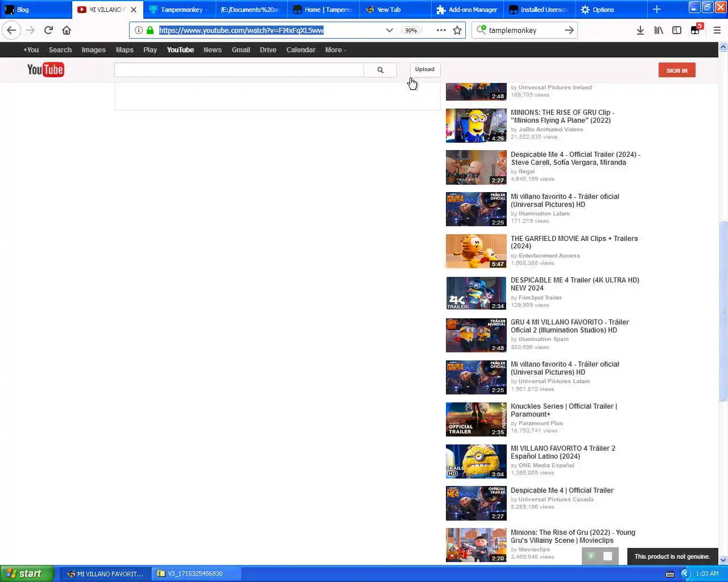The width and height of the screenshot is (728, 582).
Task: Click the YouTube search magnifier button
Action: coord(380,70)
